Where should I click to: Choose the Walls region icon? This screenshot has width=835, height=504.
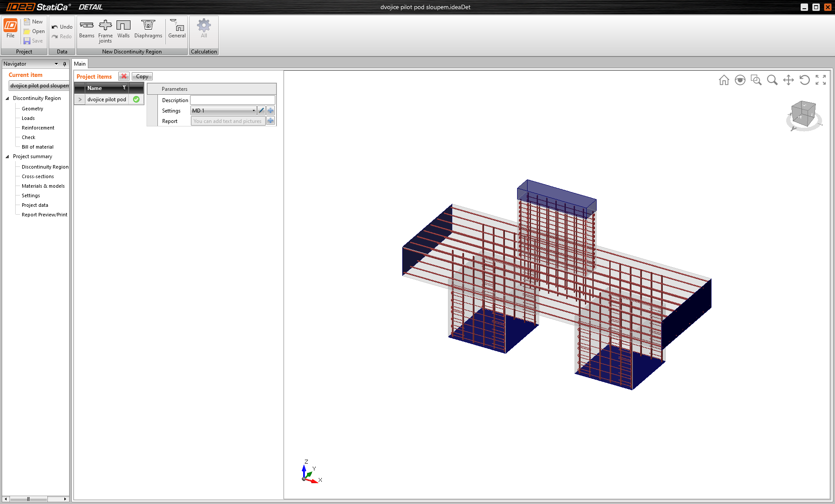tap(124, 29)
